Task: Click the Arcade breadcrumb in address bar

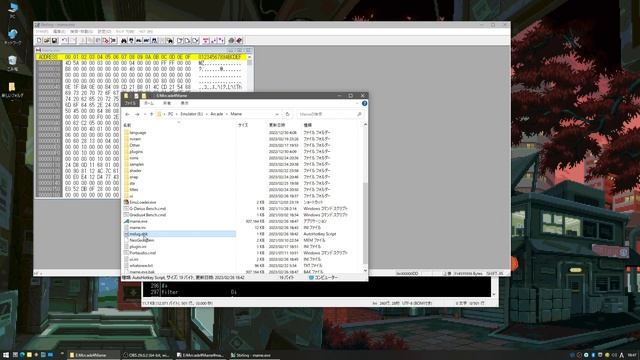Action: (x=217, y=114)
